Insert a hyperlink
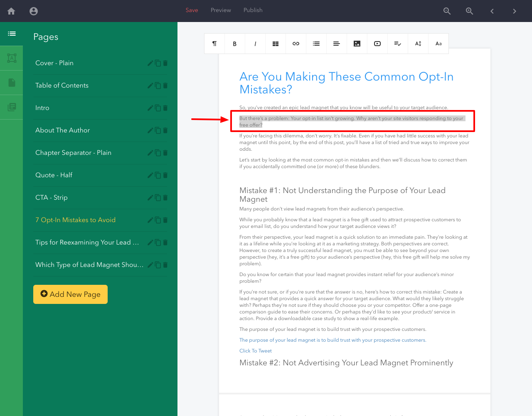 point(296,44)
